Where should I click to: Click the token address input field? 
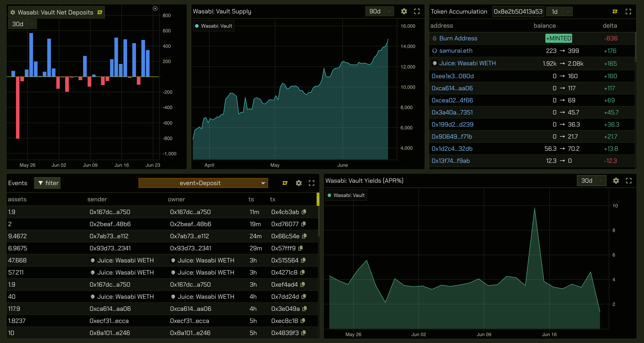(x=518, y=12)
